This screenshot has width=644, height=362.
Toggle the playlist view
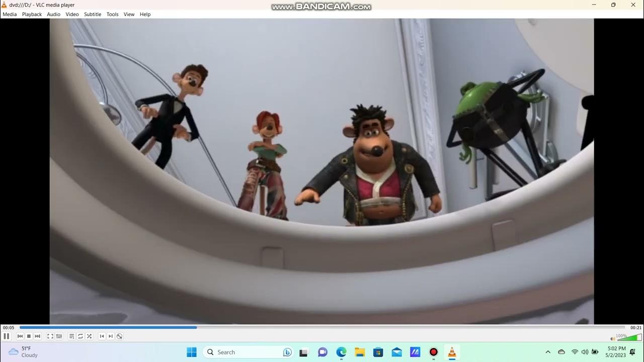72,336
